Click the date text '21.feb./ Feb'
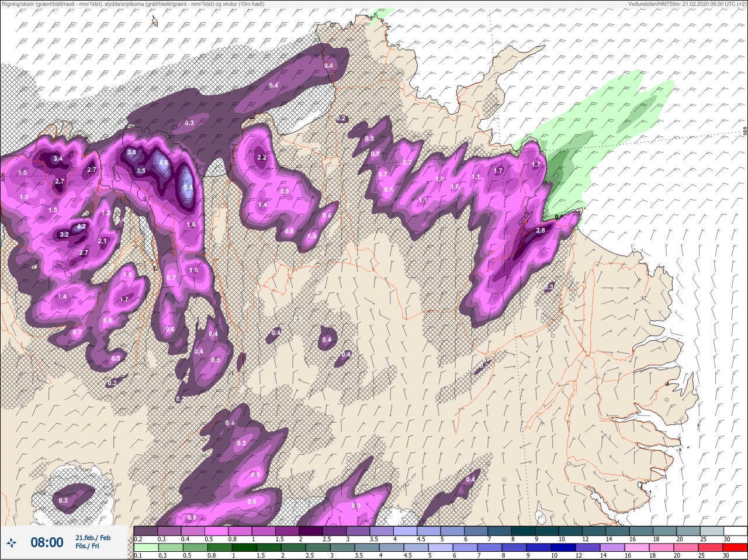This screenshot has width=748, height=560. [93, 538]
